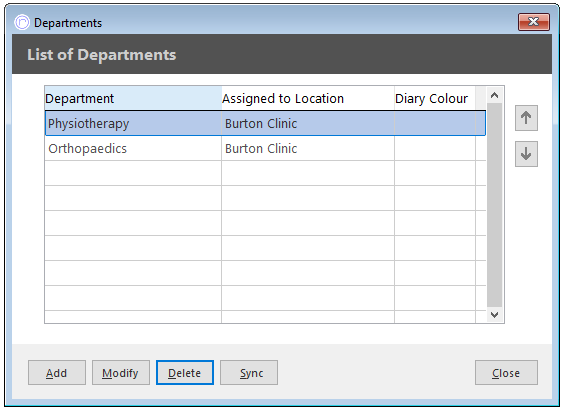Select the Physiotherapy department row
The image size is (562, 409).
(x=265, y=123)
